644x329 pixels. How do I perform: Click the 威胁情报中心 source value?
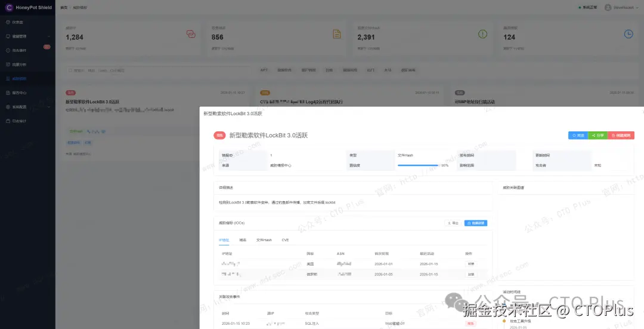click(280, 165)
